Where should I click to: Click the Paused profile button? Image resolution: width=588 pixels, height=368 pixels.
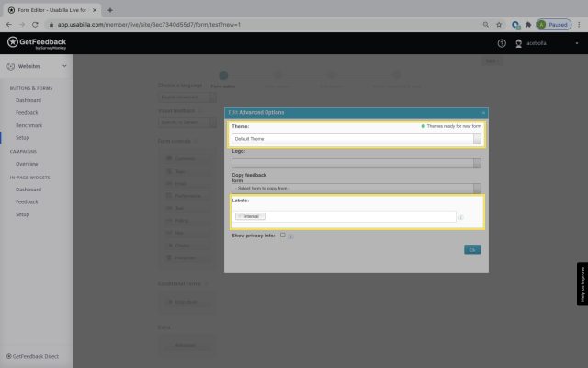coord(553,25)
